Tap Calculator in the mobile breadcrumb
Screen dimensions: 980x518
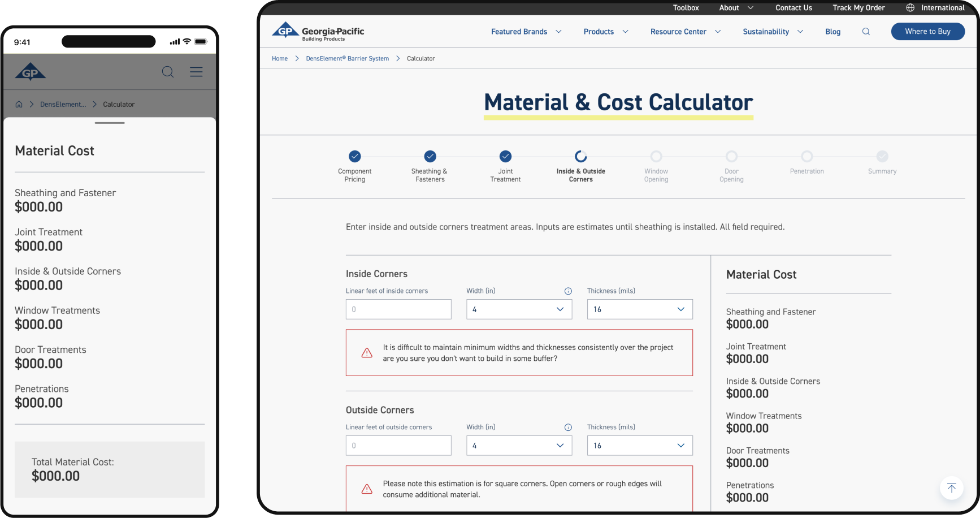point(119,104)
